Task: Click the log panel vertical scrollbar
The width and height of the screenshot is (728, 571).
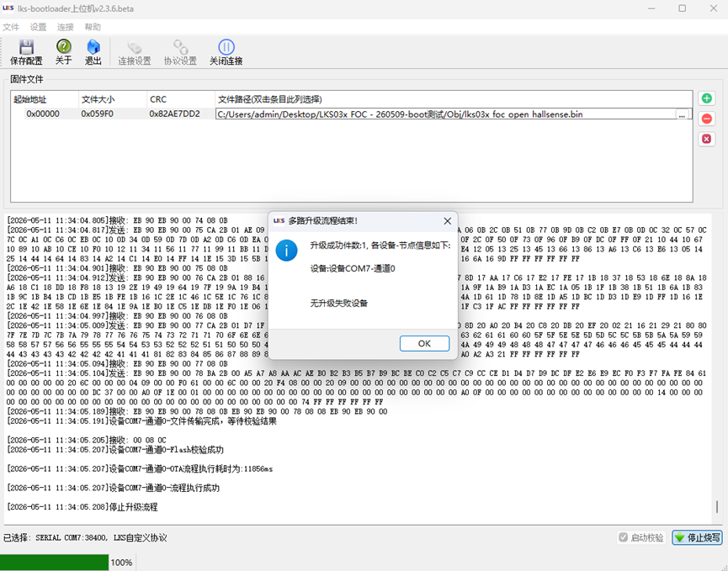Action: [717, 506]
